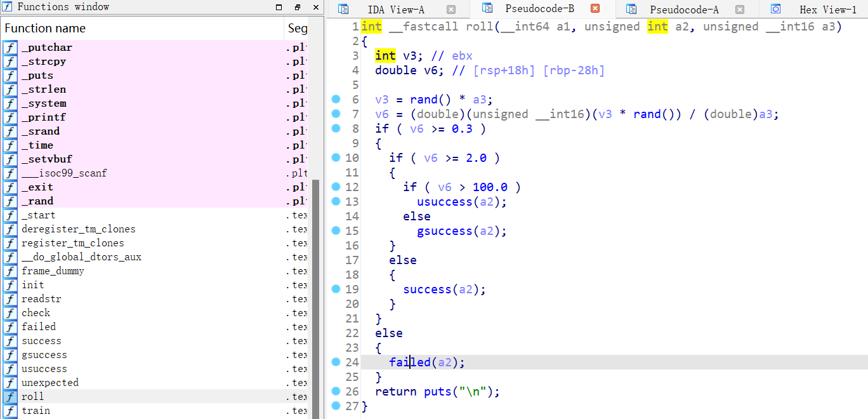Toggle breakpoint dot on line 7
The height and width of the screenshot is (419, 868).
point(336,114)
